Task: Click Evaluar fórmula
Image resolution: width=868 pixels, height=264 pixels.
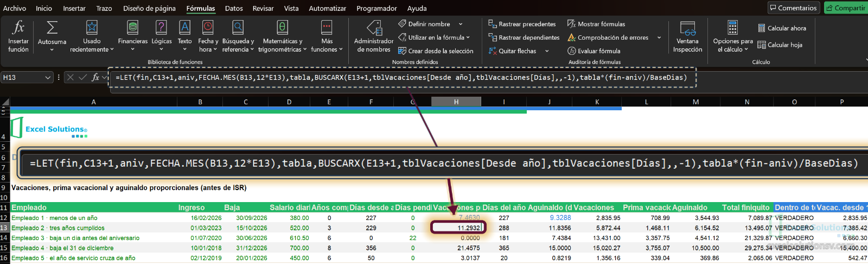Action: point(594,51)
